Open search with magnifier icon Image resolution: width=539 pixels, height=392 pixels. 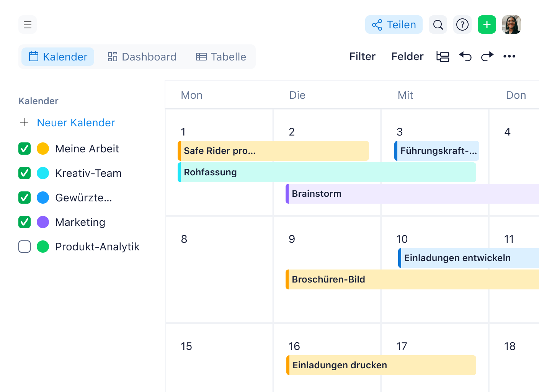(x=438, y=24)
